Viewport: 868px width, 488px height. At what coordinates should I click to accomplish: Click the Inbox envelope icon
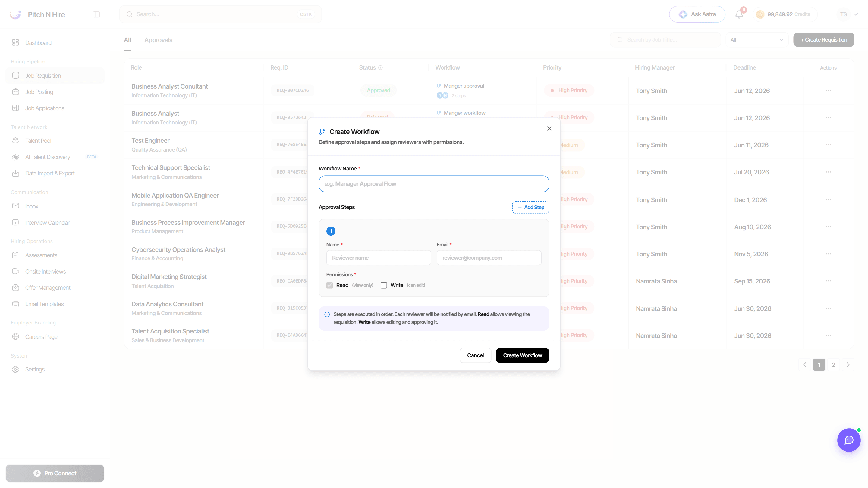(x=15, y=206)
